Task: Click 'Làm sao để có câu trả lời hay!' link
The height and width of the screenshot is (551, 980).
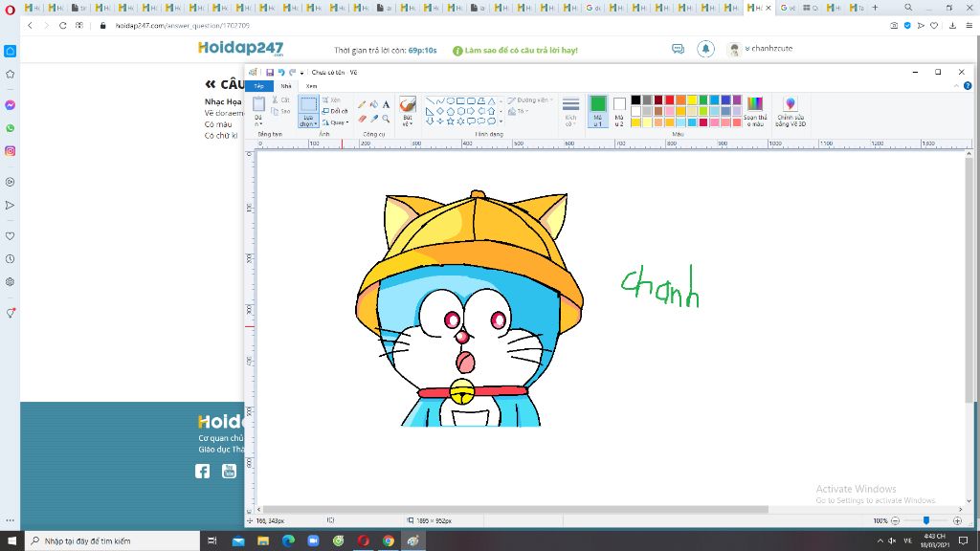Action: (x=521, y=50)
